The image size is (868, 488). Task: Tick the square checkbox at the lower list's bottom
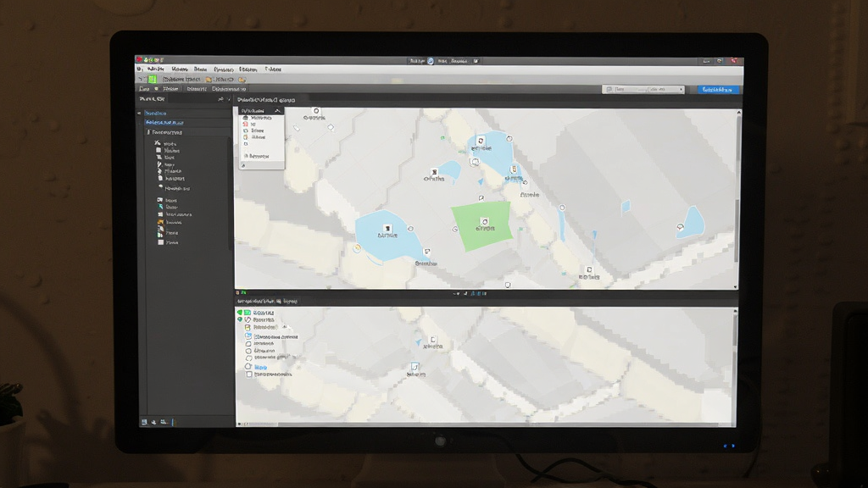[249, 374]
